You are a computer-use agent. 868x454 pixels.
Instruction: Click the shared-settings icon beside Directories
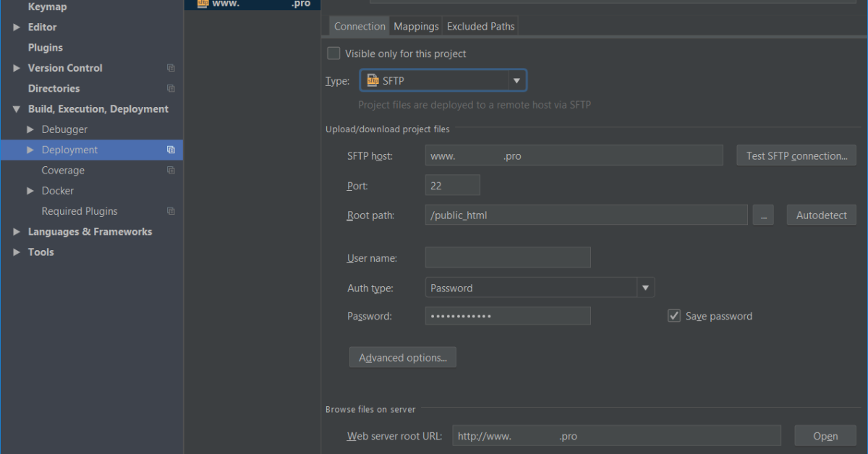point(171,88)
